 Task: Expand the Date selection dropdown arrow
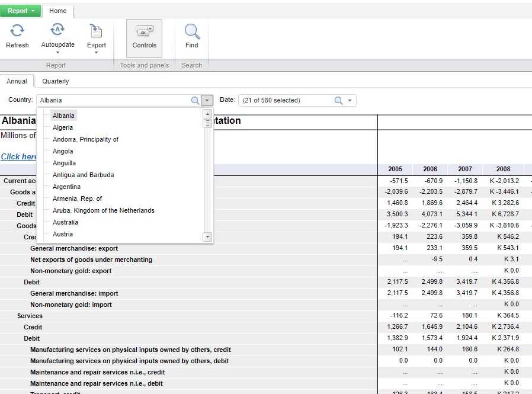coord(350,101)
